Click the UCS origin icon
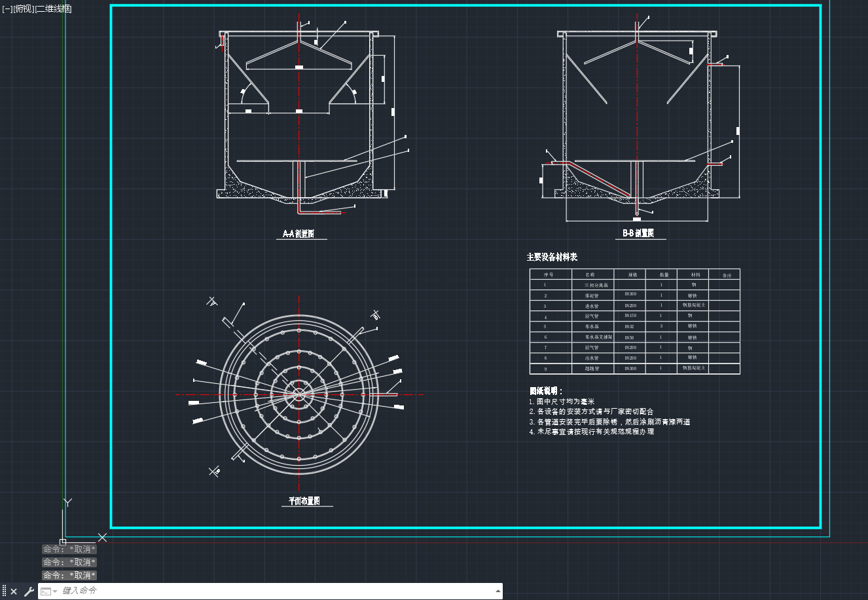The width and height of the screenshot is (868, 600). [x=63, y=542]
